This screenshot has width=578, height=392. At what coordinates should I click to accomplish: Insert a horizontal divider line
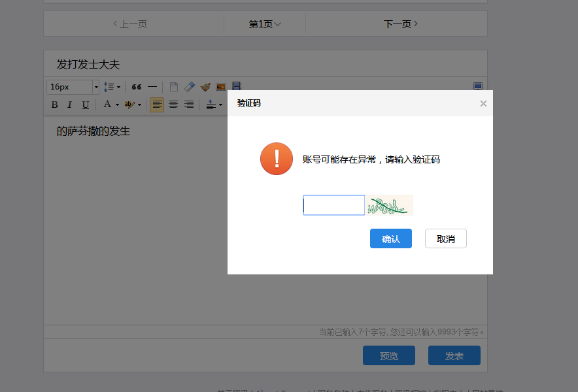(152, 86)
